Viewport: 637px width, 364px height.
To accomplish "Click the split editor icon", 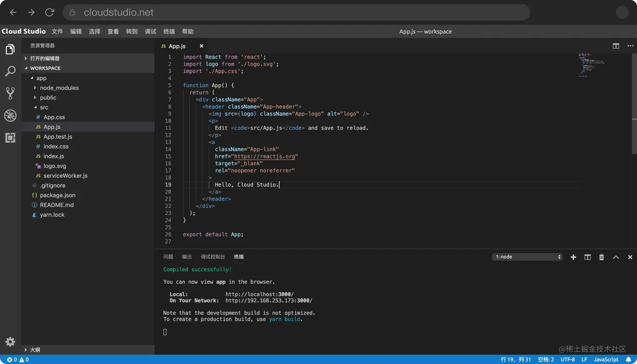I will pos(616,46).
